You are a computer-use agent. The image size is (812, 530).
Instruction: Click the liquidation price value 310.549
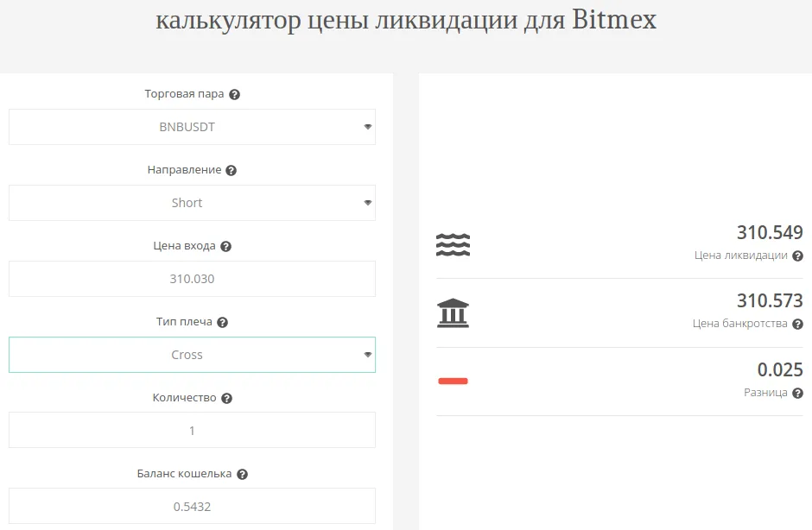click(x=770, y=232)
